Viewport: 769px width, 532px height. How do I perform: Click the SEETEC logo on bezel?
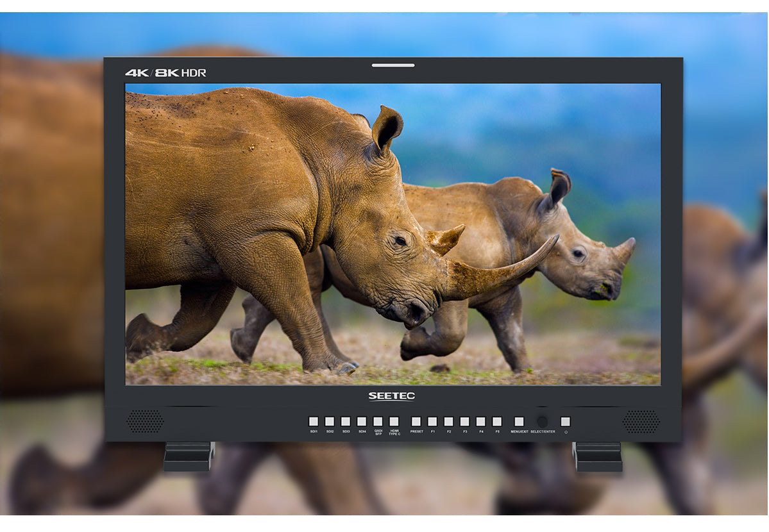391,396
